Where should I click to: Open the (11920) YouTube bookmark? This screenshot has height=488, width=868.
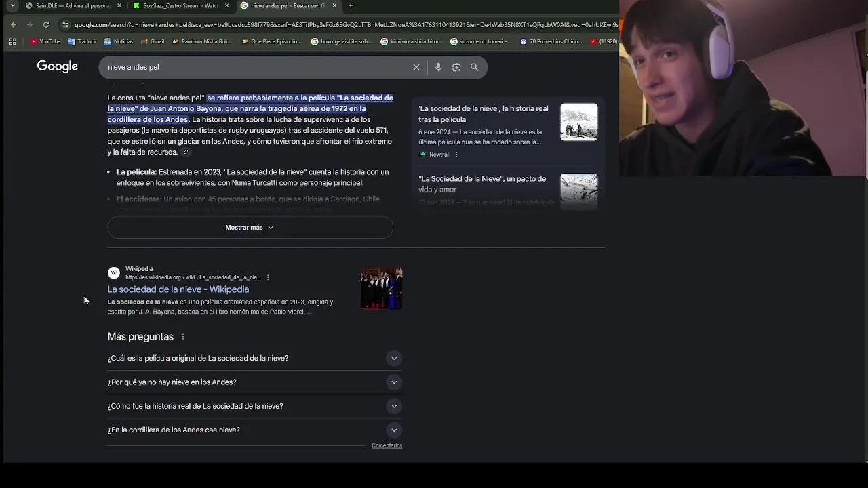coord(604,41)
